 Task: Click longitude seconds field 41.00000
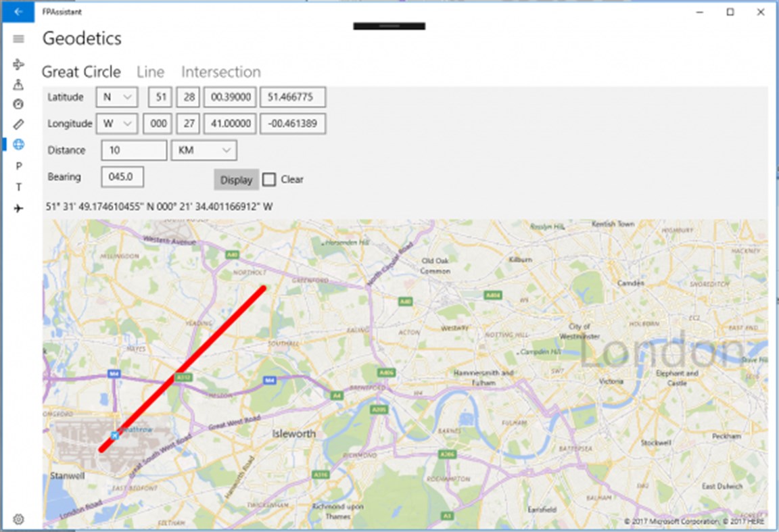(230, 124)
